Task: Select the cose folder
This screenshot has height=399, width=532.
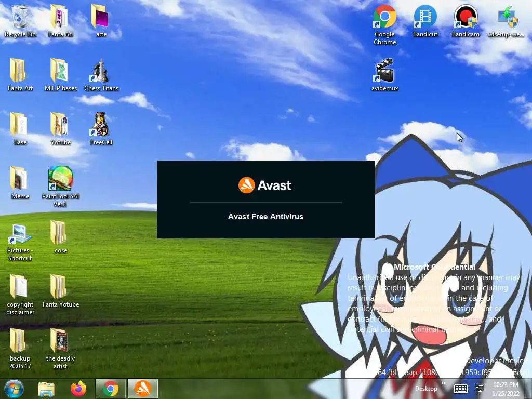Action: point(60,237)
